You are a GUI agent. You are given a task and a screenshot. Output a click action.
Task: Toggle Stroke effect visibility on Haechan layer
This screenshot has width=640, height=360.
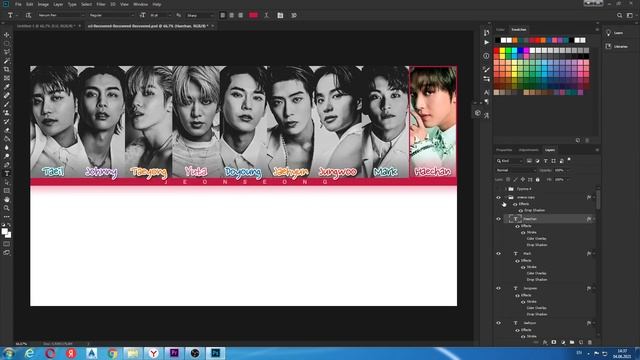523,232
